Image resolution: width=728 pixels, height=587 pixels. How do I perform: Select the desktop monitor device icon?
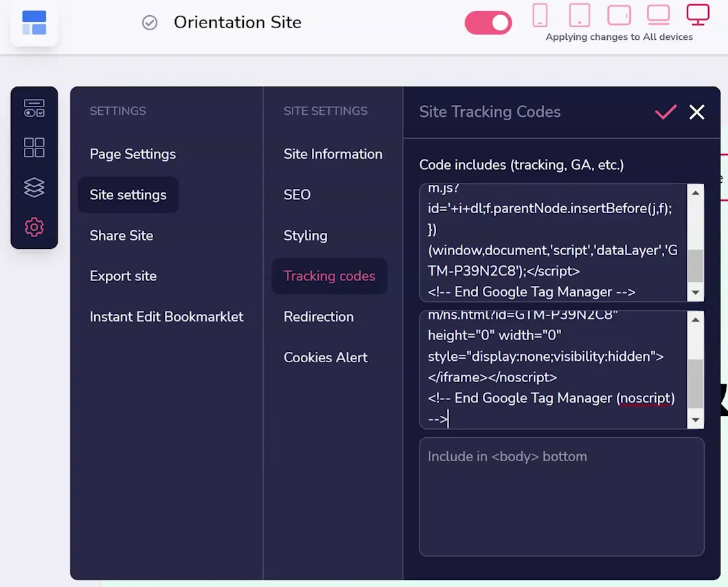tap(698, 15)
